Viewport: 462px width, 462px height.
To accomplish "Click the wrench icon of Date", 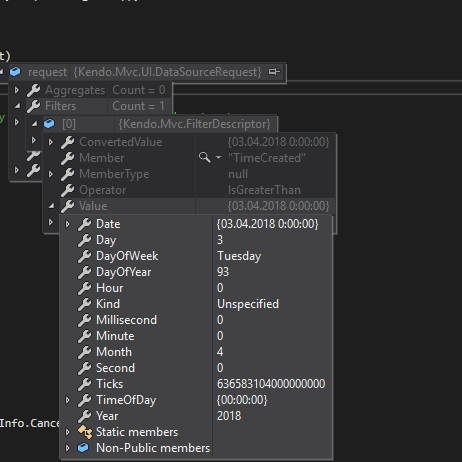I will pyautogui.click(x=85, y=224).
